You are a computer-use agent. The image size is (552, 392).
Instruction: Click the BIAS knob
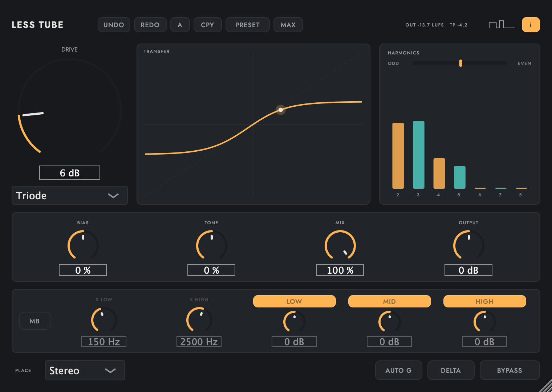83,245
